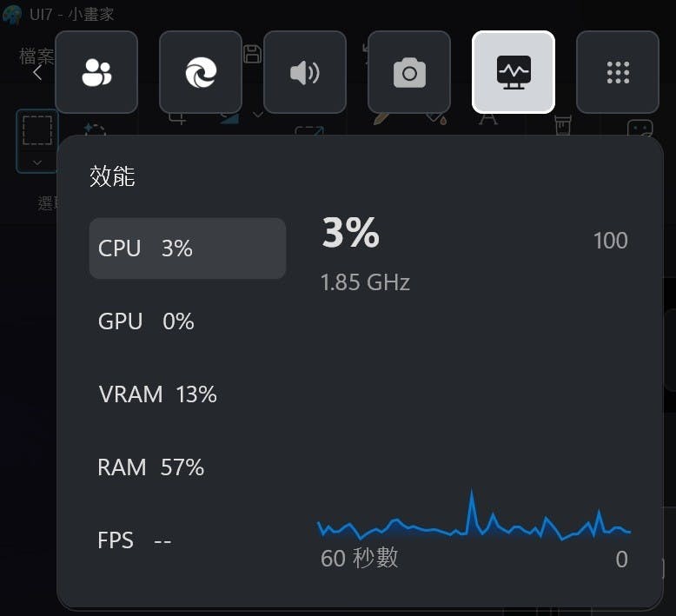Open the Xbox Social people widget
This screenshot has width=676, height=616.
click(96, 73)
